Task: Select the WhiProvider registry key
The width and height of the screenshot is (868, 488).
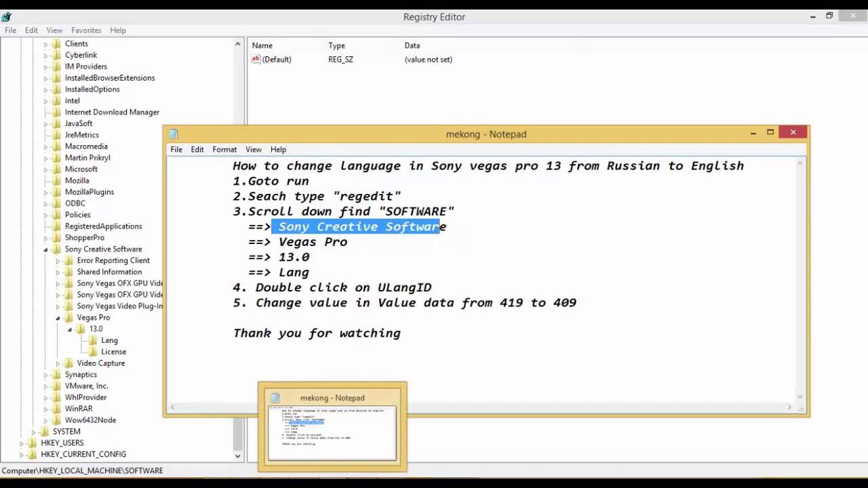Action: tap(85, 398)
